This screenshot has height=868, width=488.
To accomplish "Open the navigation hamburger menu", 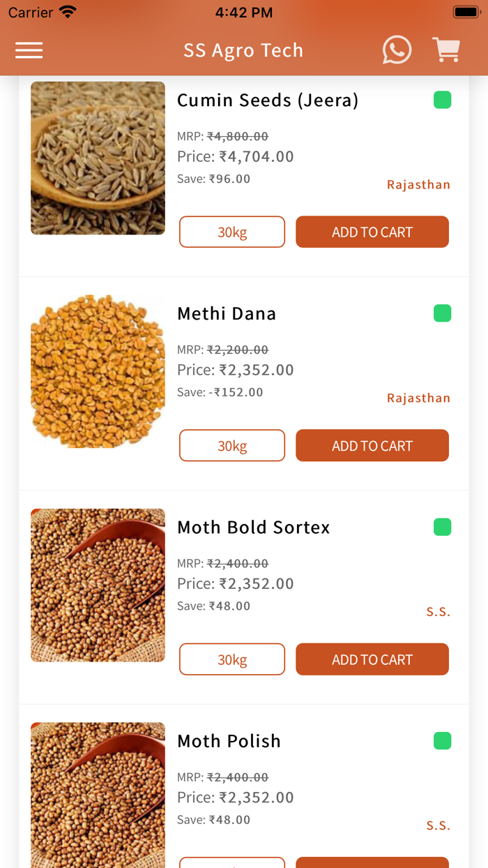I will click(29, 50).
